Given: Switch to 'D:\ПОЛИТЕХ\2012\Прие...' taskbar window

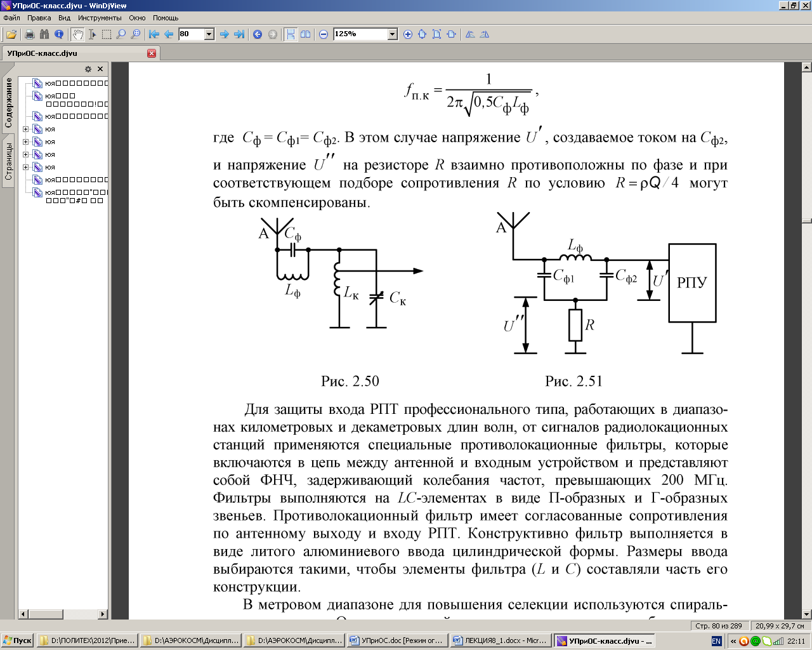Looking at the screenshot, I should (x=87, y=641).
